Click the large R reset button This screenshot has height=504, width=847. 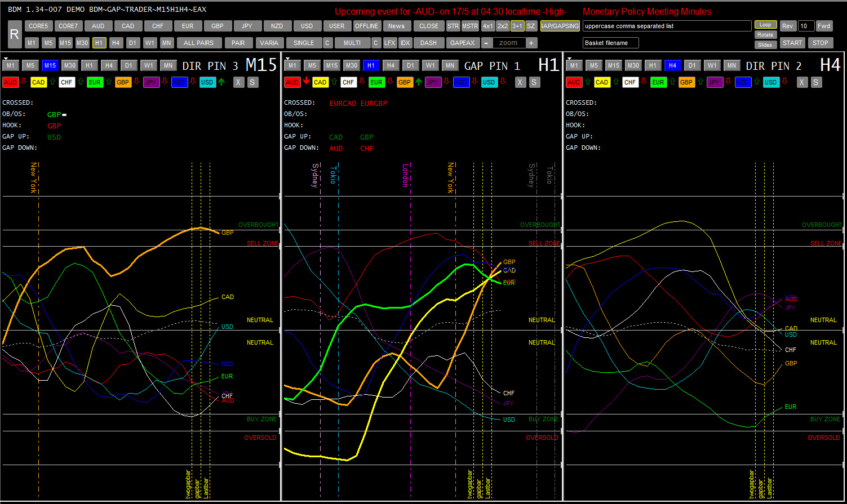[x=15, y=34]
